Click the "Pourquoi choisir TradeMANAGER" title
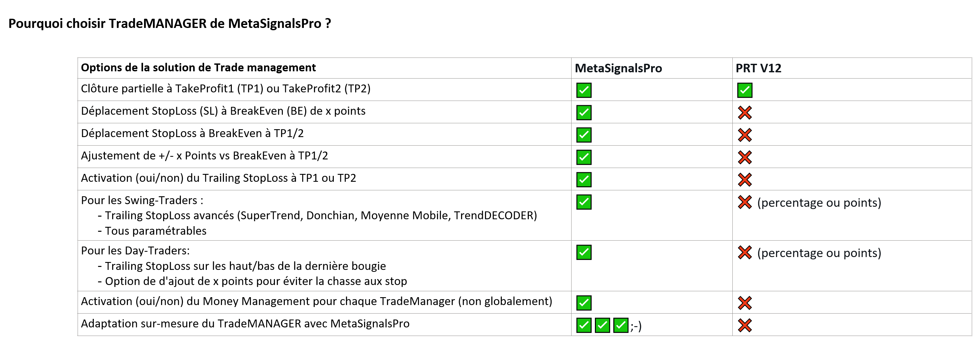Image resolution: width=980 pixels, height=356 pixels. [170, 24]
